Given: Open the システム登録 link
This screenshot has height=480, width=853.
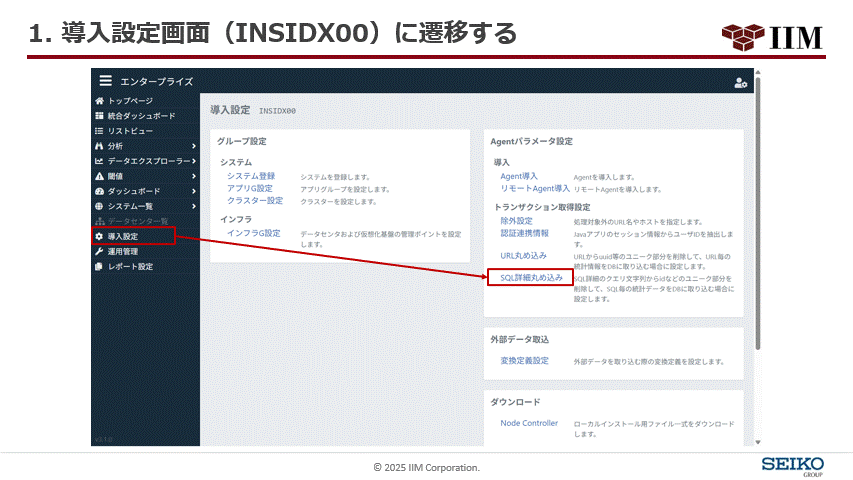Looking at the screenshot, I should pos(251,176).
